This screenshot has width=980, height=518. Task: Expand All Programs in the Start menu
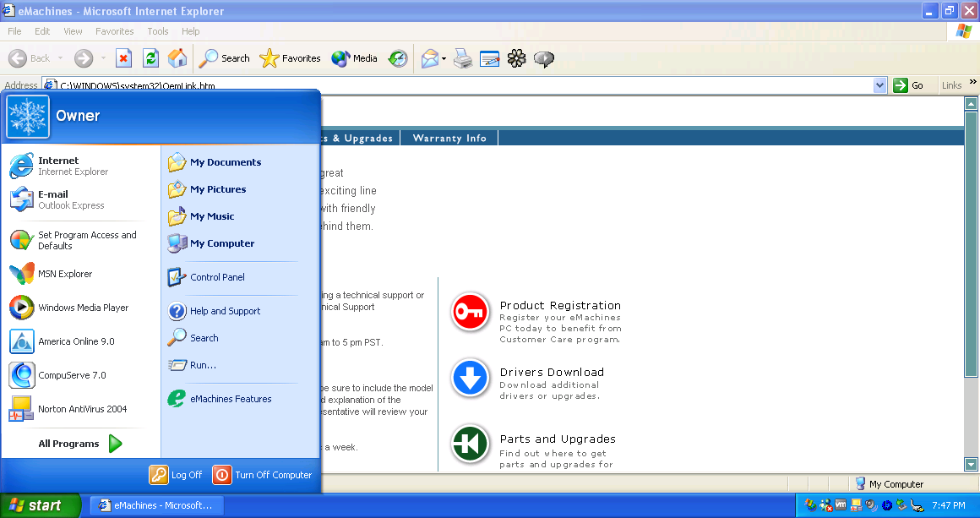pyautogui.click(x=80, y=444)
